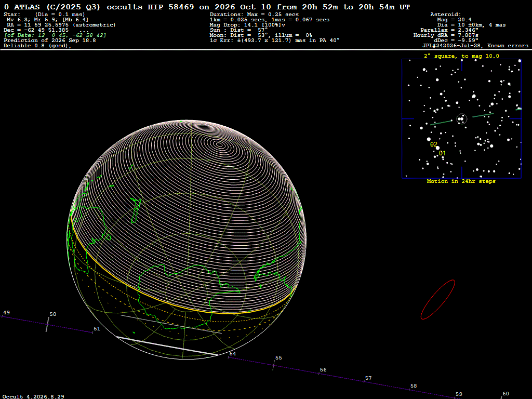Click the 'Motion in 24hr steps' caption

tap(461, 181)
